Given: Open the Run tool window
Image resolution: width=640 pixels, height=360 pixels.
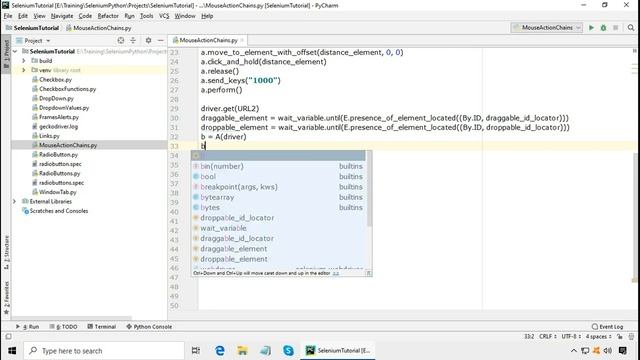Looking at the screenshot, I should pyautogui.click(x=27, y=327).
